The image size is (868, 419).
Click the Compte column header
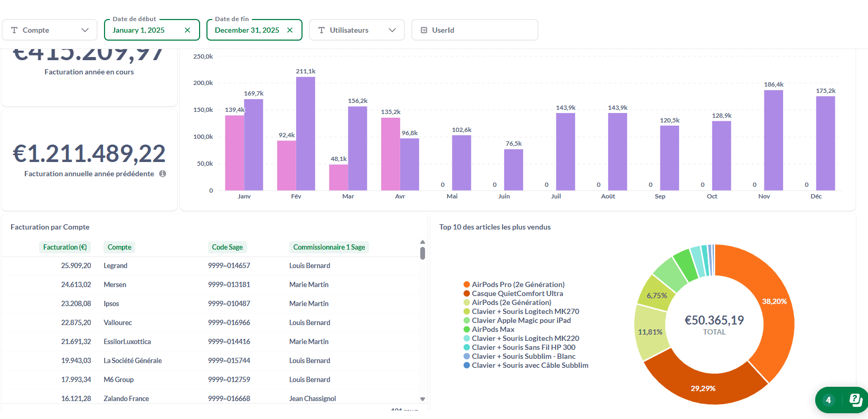[x=119, y=247]
